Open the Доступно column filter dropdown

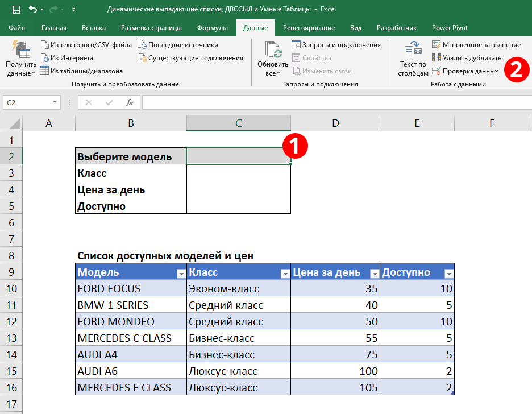coord(449,274)
